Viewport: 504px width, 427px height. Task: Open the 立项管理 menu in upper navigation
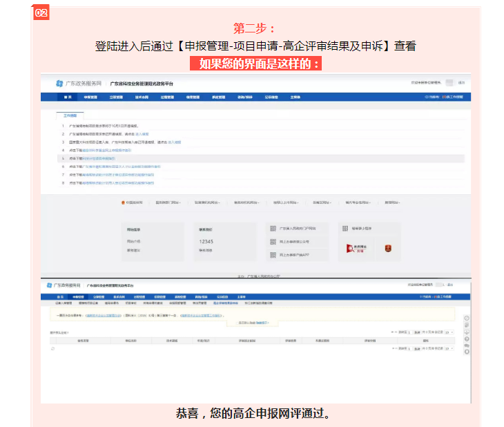(x=115, y=97)
